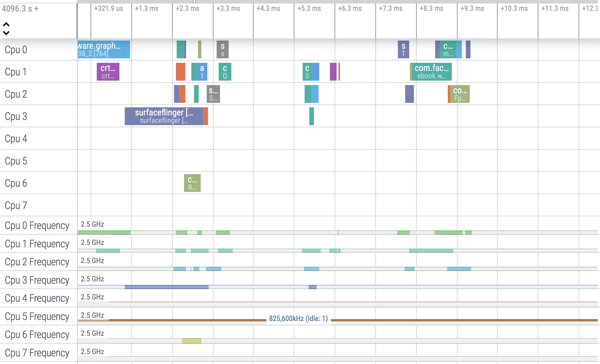600x364 pixels.
Task: Click the Cpu 5 Frequency track label
Action: tap(37, 317)
